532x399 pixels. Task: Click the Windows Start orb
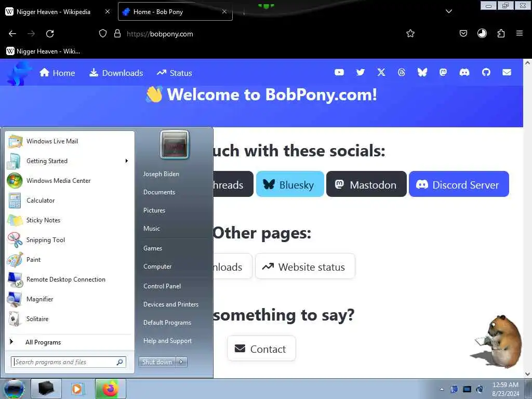pos(14,389)
